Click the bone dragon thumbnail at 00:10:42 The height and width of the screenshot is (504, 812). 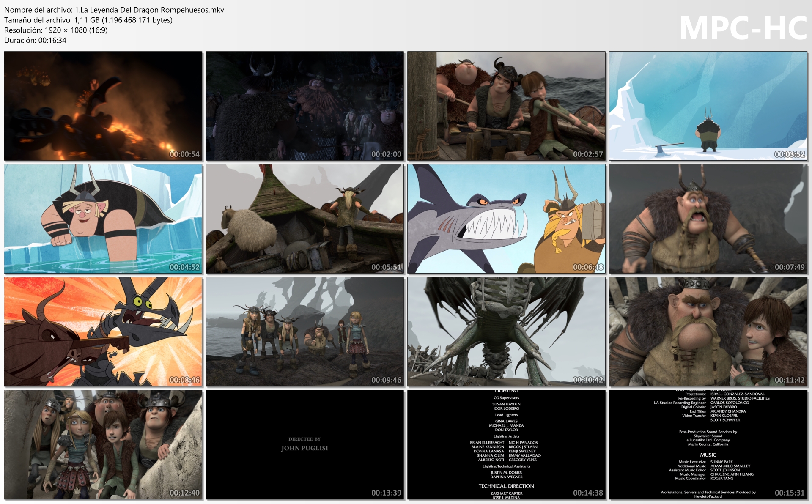point(507,331)
